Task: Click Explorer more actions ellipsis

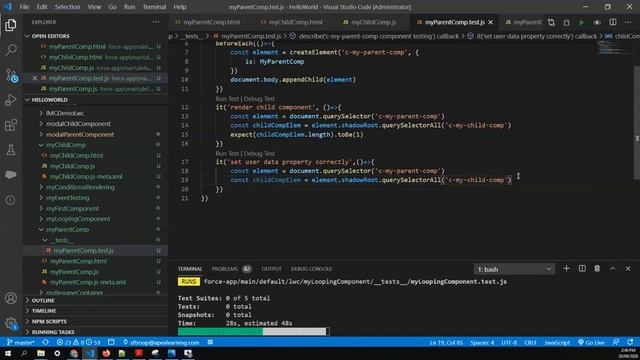Action: coord(156,22)
